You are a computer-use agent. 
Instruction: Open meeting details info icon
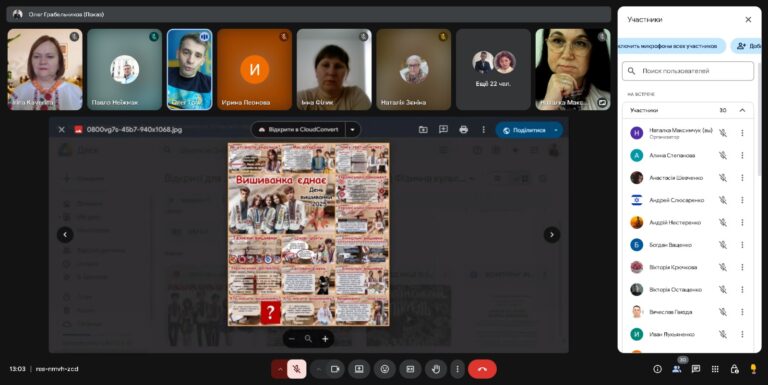tap(657, 369)
